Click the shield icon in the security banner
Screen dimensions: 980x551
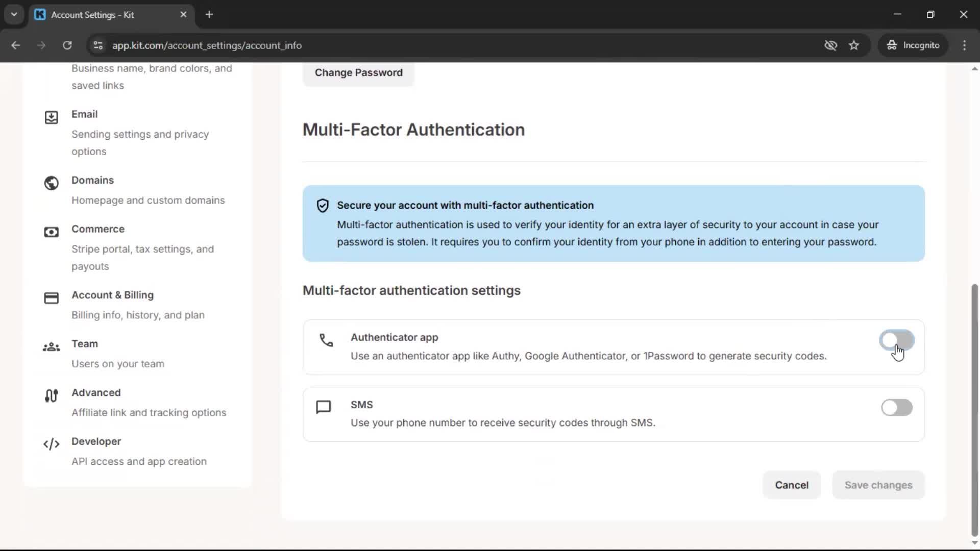point(323,206)
